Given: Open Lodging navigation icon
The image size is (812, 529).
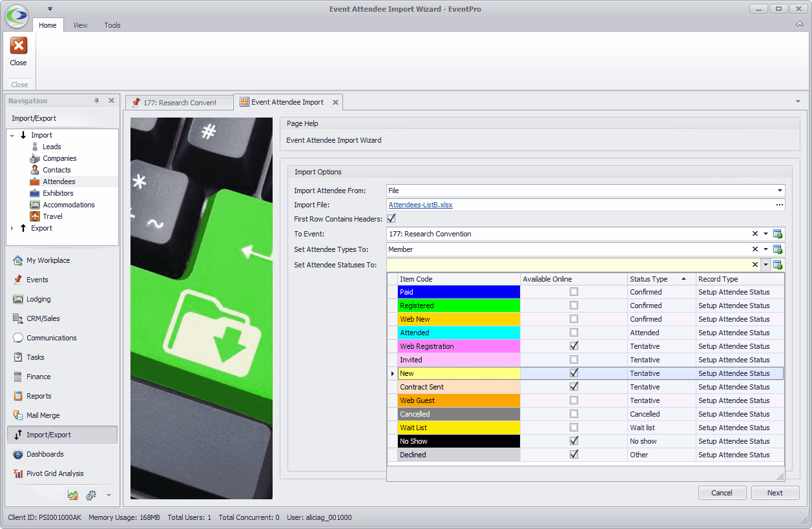Looking at the screenshot, I should tap(18, 299).
